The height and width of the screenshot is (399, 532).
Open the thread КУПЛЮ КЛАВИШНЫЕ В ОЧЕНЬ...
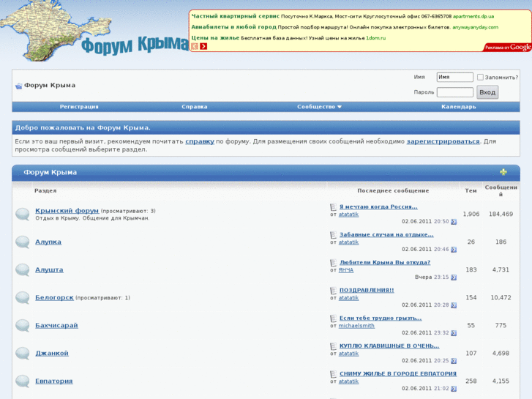coord(389,346)
